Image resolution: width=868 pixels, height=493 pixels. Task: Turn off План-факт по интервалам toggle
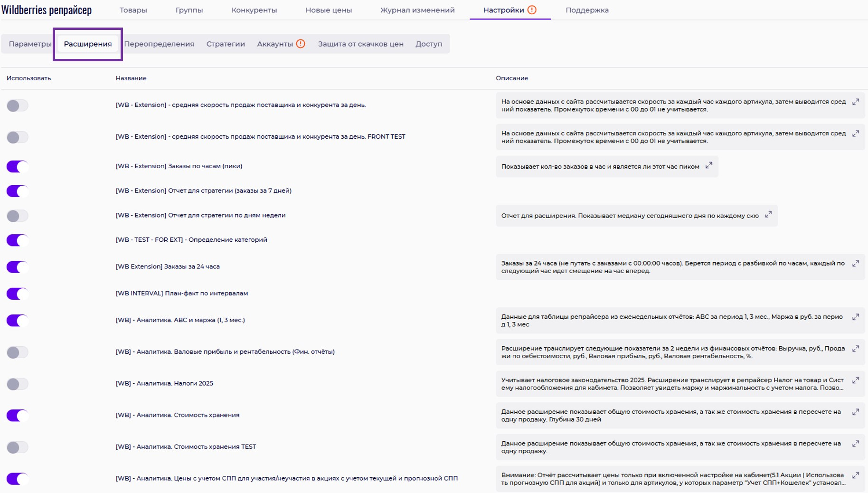(x=17, y=294)
